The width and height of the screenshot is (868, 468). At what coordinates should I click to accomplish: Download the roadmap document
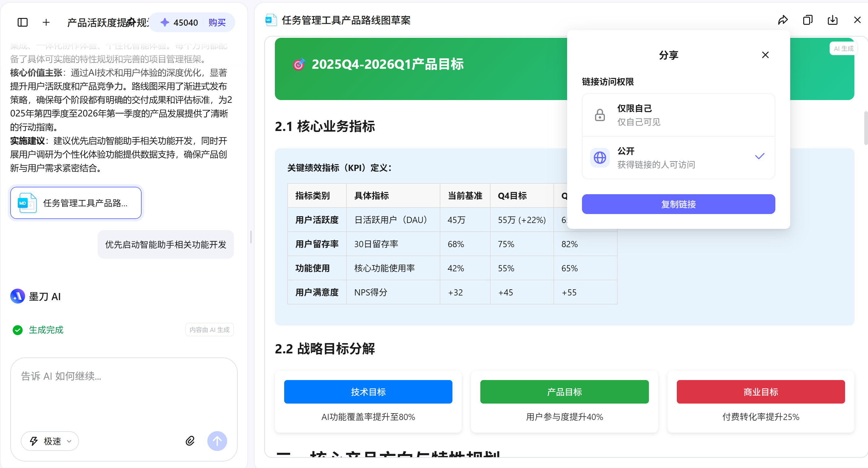(833, 20)
